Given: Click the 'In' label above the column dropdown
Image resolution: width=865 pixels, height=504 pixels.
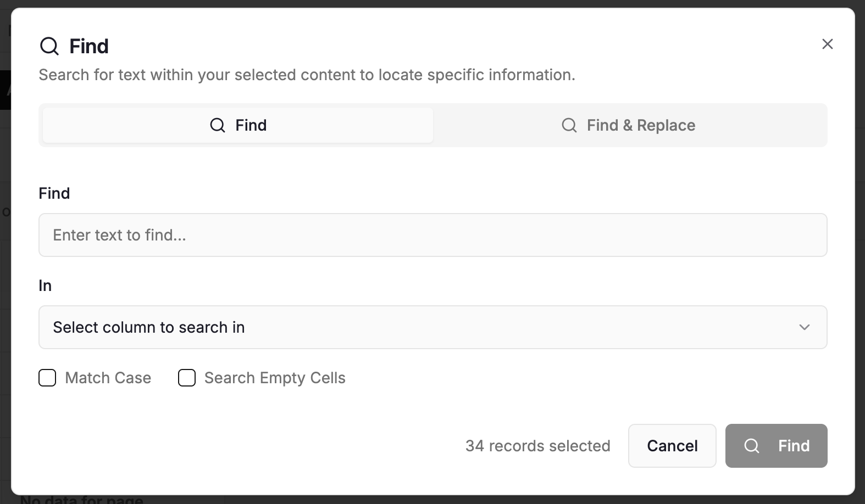Looking at the screenshot, I should [x=45, y=285].
